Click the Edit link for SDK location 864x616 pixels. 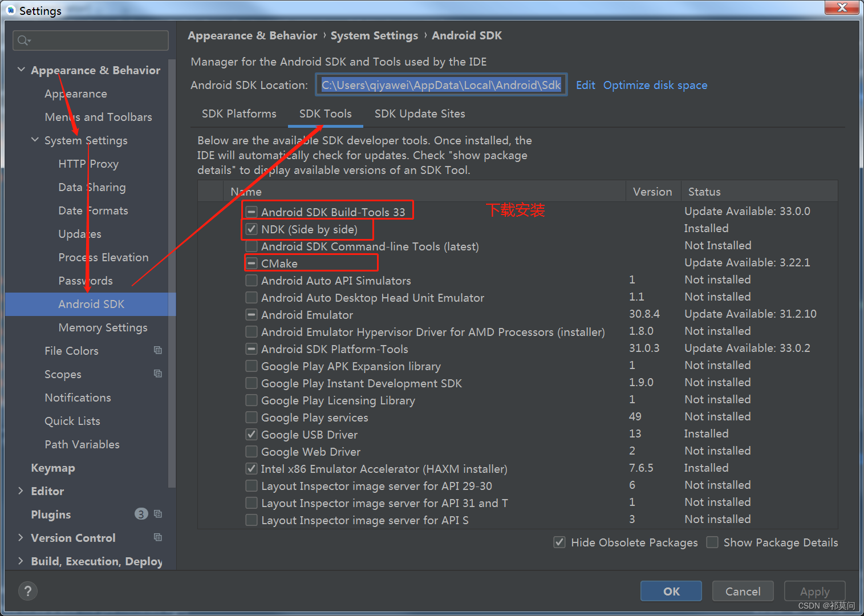[x=586, y=85]
